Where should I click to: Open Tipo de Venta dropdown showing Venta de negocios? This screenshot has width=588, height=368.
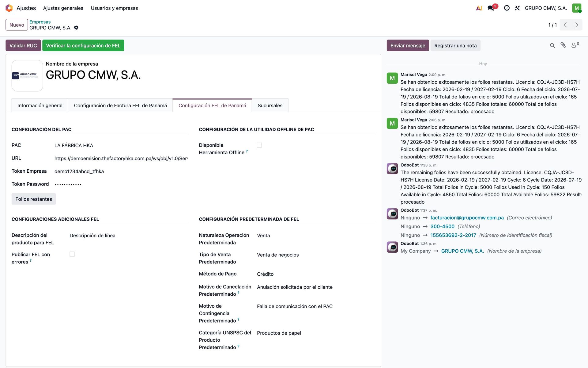coord(316,255)
